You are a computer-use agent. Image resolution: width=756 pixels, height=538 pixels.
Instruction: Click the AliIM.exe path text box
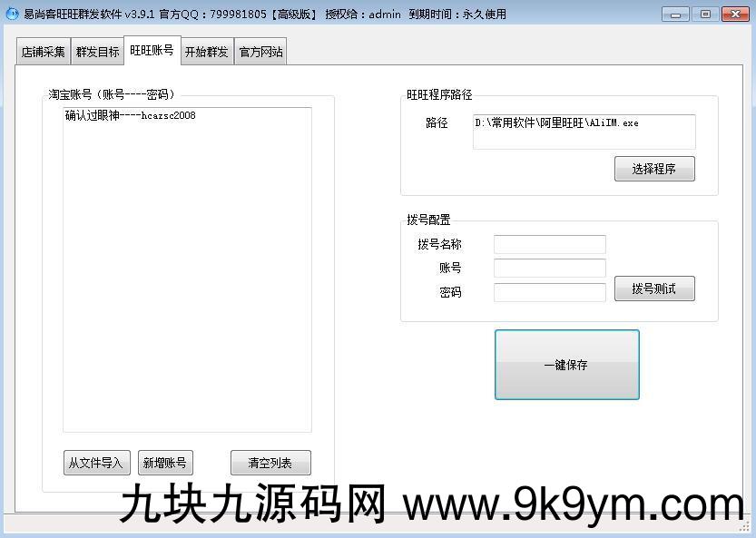[x=584, y=131]
